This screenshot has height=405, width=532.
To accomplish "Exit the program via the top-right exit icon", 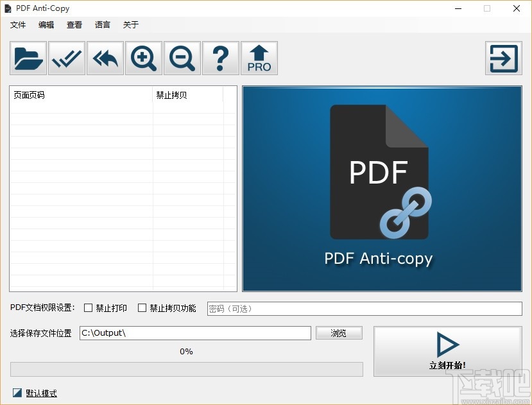I will coord(503,58).
